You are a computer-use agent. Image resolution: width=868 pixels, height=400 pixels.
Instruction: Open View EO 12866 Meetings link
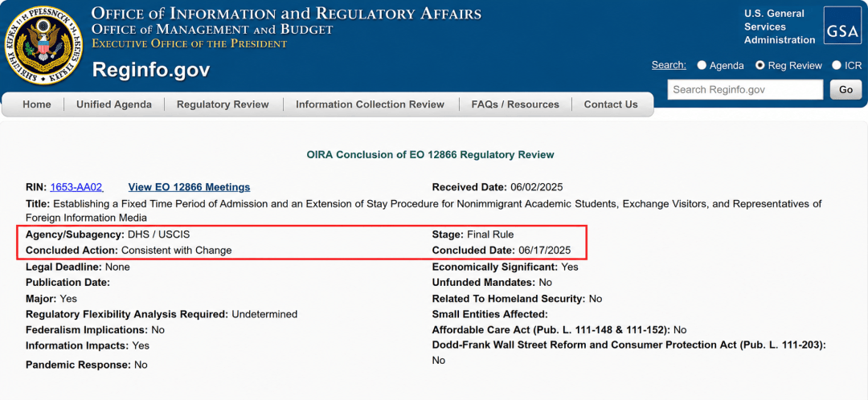[190, 187]
